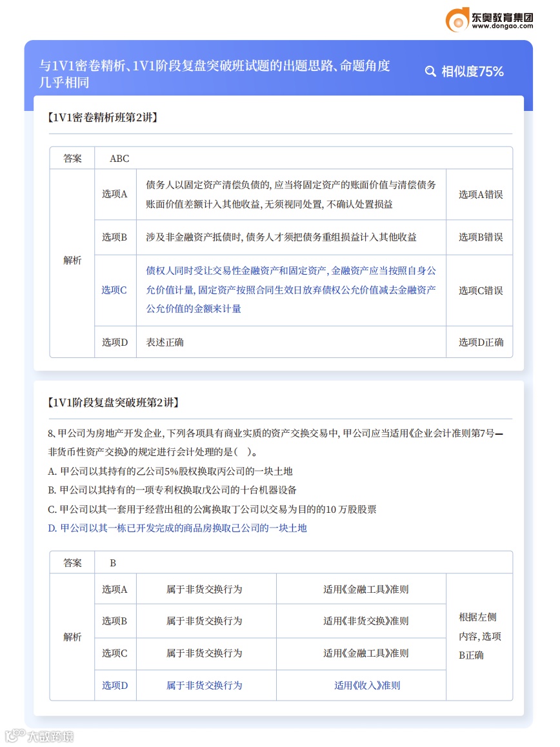Click blue 选项D label in second table

coord(115,686)
